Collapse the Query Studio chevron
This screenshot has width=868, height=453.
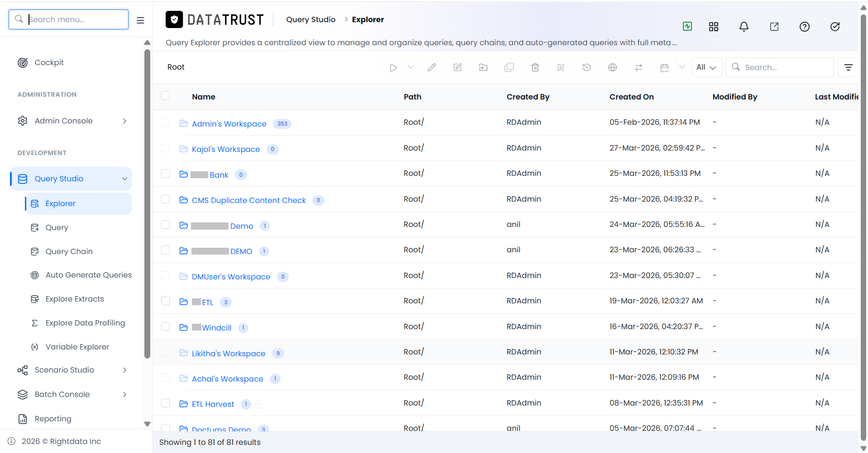[124, 179]
